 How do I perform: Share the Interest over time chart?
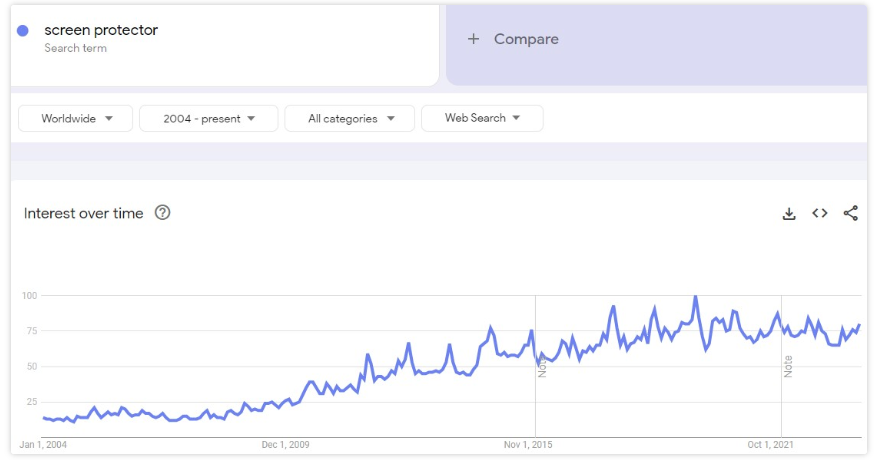[x=850, y=213]
